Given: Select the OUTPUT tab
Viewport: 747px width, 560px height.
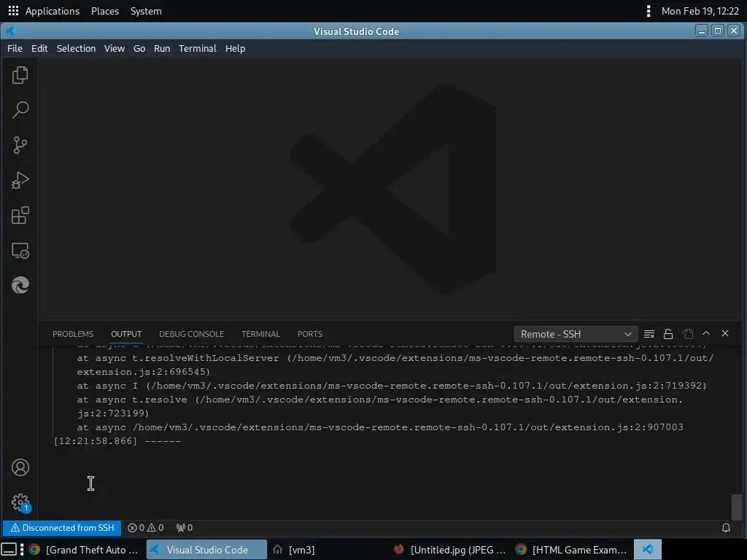Looking at the screenshot, I should (x=126, y=334).
